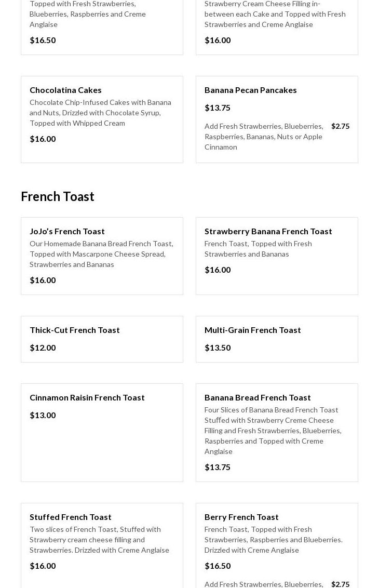
Task: Click the $12.00 Thick-Cut French Toast price
Action: 43,348
